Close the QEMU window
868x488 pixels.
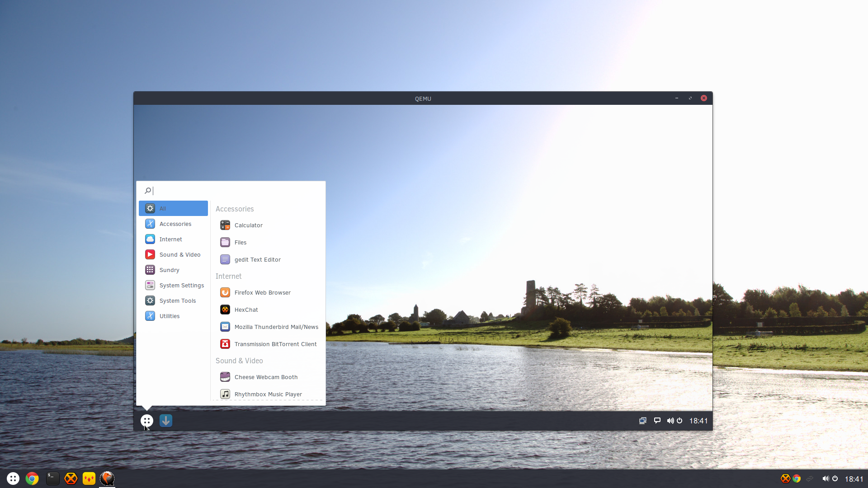click(704, 98)
